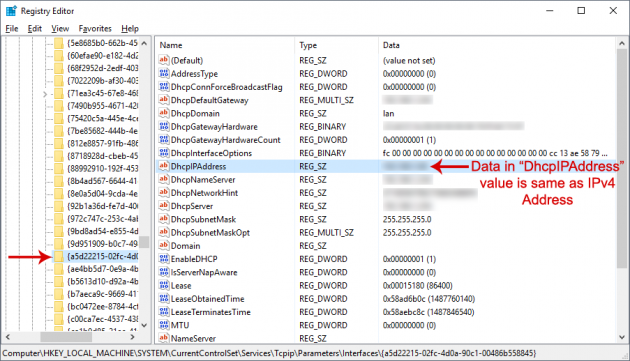Viewport: 630px width, 361px height.
Task: Click the icon beside DhcpNetworkHint
Action: 164,193
